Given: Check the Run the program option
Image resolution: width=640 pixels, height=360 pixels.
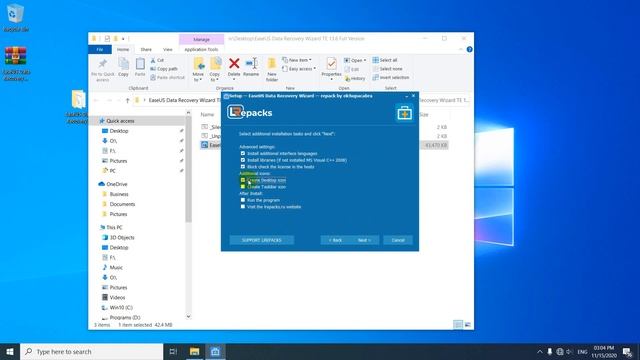Looking at the screenshot, I should (243, 200).
